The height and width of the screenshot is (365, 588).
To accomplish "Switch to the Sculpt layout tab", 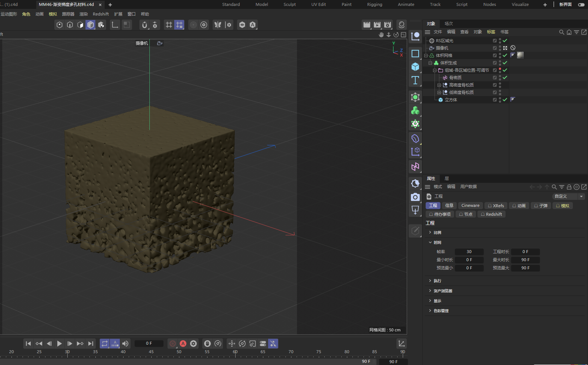I will (x=290, y=4).
